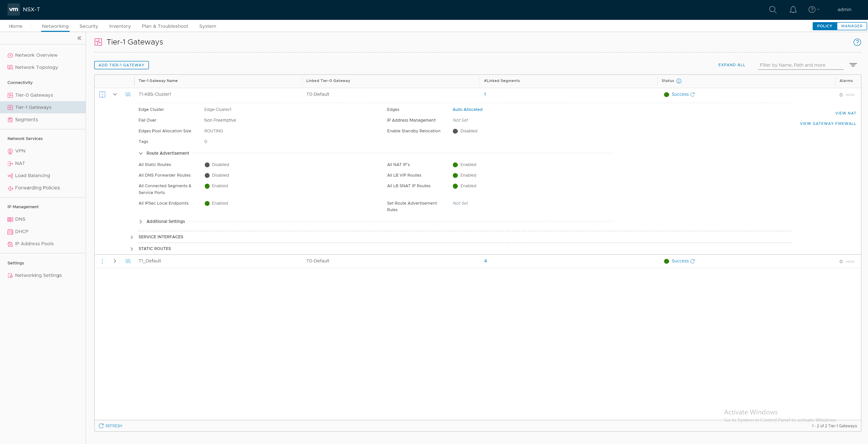Click Linked Tier-0 Gateway column header
Image resolution: width=868 pixels, height=444 pixels.
pos(328,81)
